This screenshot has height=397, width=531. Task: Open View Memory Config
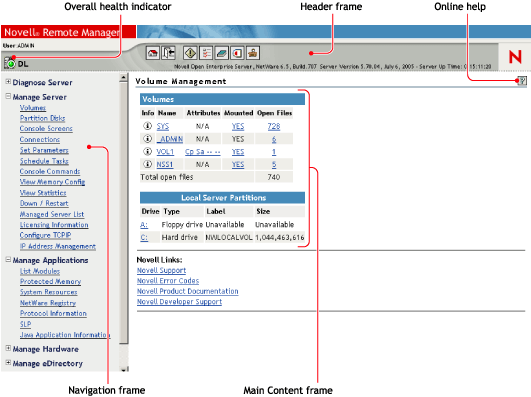(52, 182)
